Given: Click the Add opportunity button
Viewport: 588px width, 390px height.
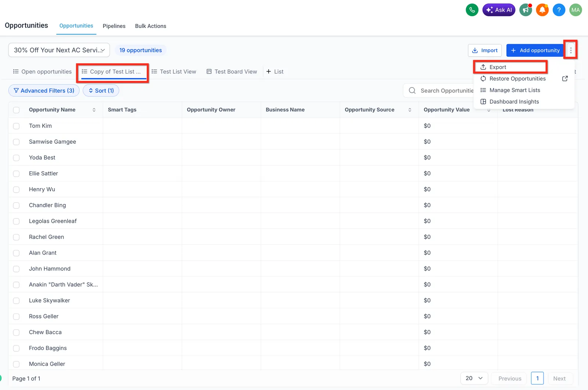Looking at the screenshot, I should coord(535,50).
